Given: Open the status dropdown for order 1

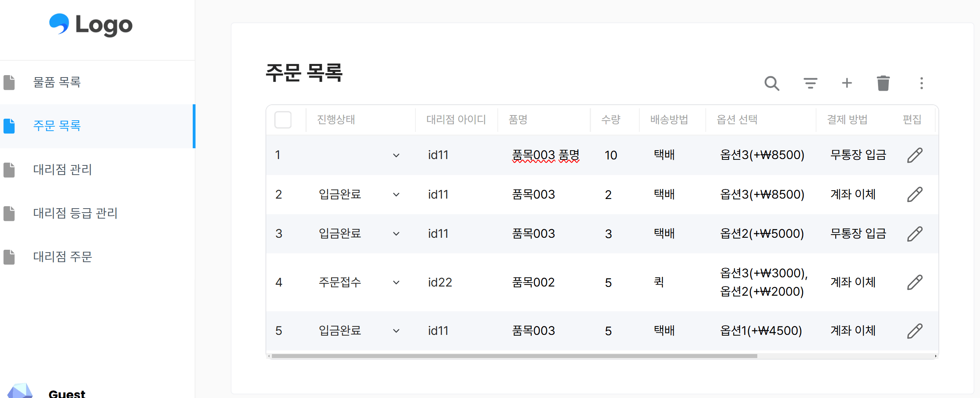Looking at the screenshot, I should tap(396, 155).
